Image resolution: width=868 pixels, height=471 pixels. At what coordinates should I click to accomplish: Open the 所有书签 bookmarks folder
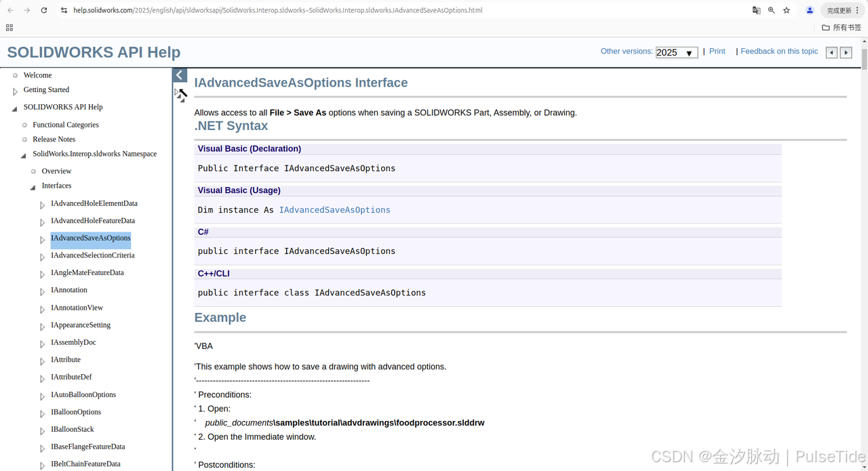click(841, 28)
